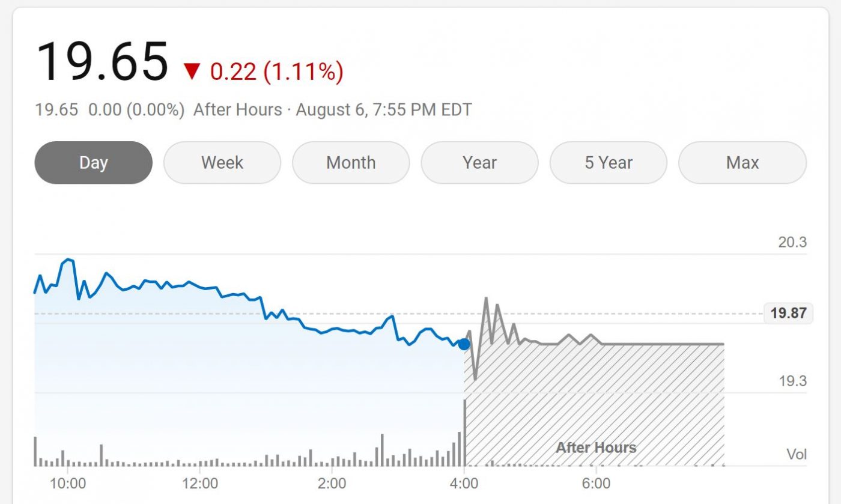Click the After Hours label in shaded region
841x504 pixels.
click(595, 448)
